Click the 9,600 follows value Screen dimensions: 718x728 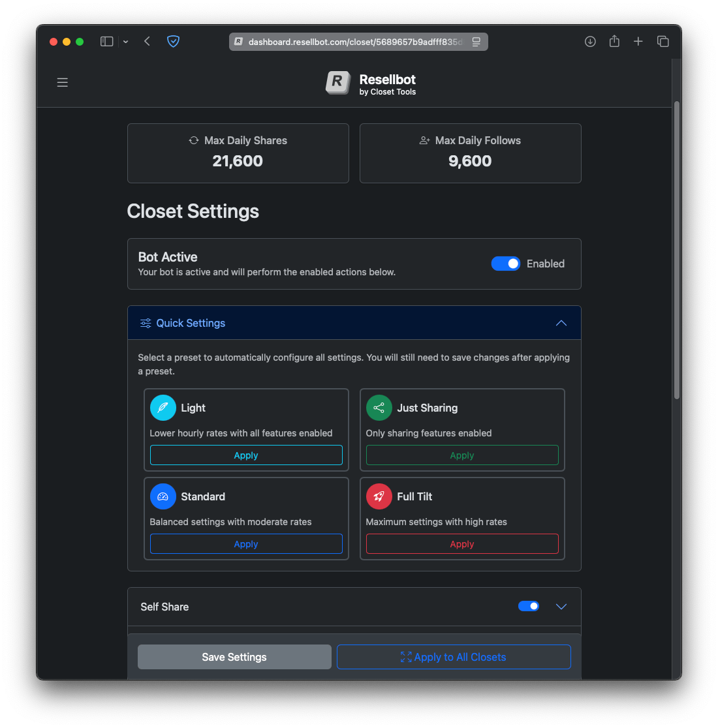click(x=469, y=161)
